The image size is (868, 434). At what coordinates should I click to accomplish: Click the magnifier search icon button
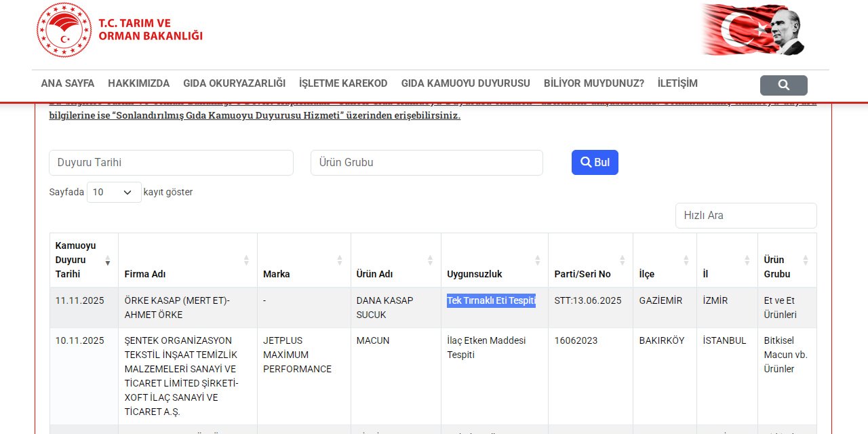point(783,85)
